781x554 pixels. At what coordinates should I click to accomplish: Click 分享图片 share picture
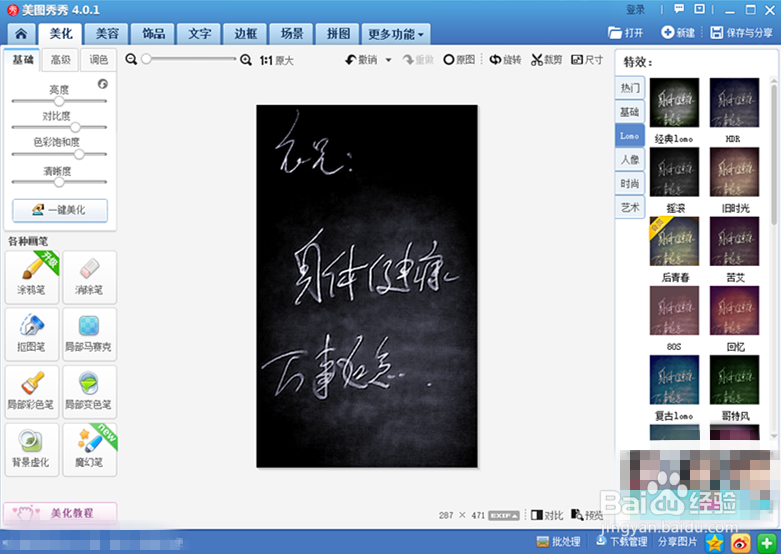point(677,542)
